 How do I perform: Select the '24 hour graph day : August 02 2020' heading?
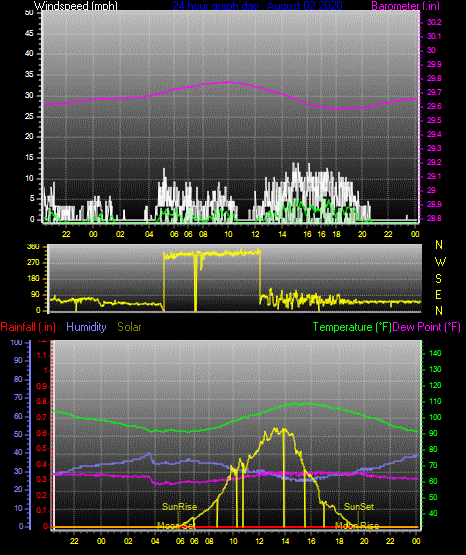[x=258, y=6]
